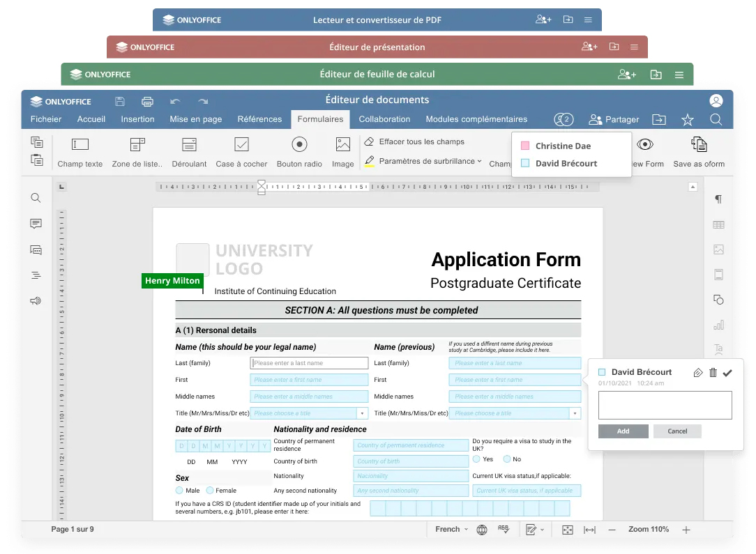756x554 pixels.
Task: Open the Chat panel in left sidebar
Action: click(36, 249)
